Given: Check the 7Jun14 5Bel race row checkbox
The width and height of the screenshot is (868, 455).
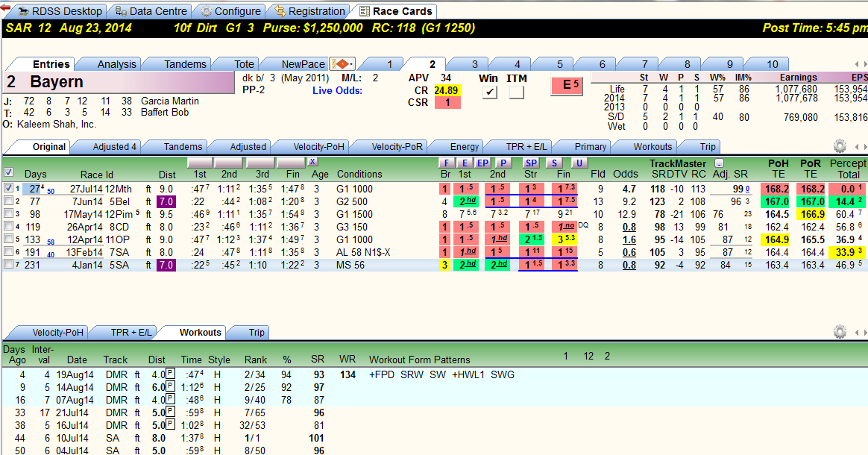Looking at the screenshot, I should coord(8,201).
